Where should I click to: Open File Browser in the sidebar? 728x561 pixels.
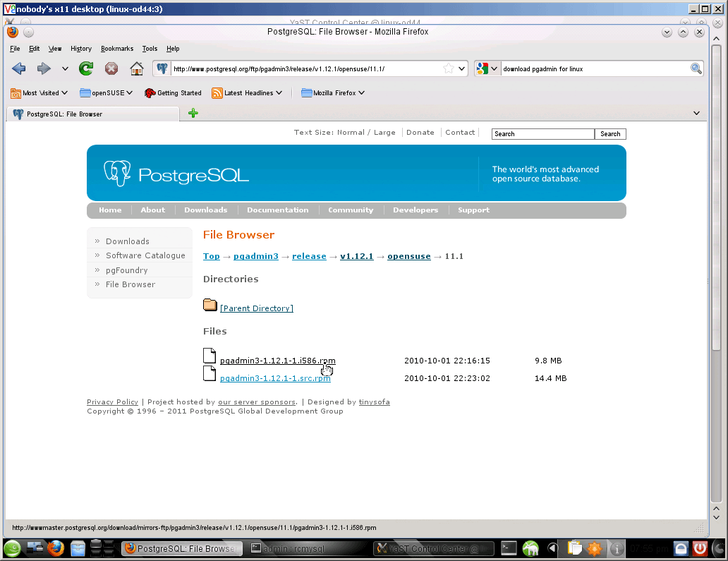131,284
